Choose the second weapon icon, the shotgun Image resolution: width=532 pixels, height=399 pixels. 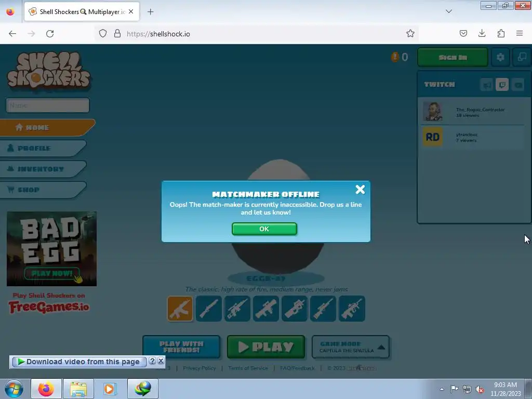tap(209, 309)
